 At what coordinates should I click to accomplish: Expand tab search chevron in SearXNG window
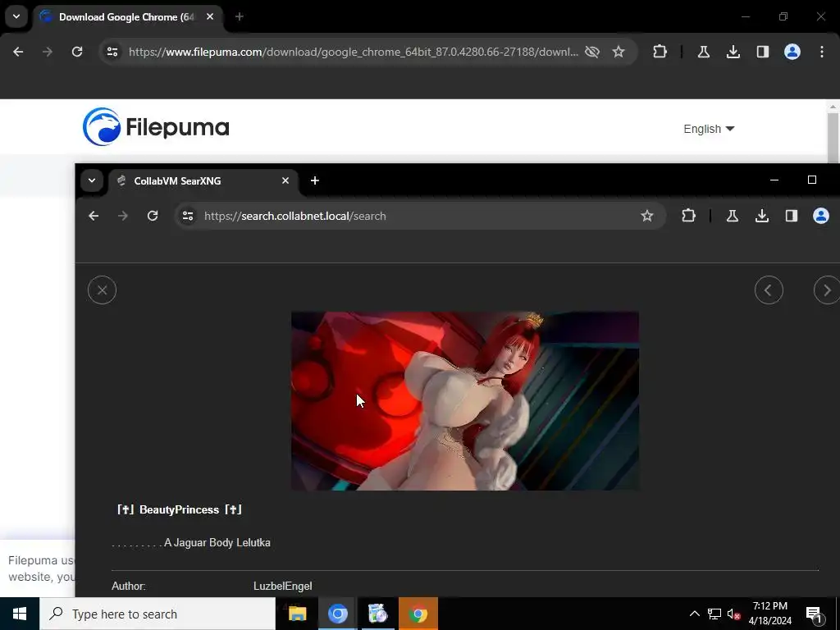pyautogui.click(x=92, y=180)
